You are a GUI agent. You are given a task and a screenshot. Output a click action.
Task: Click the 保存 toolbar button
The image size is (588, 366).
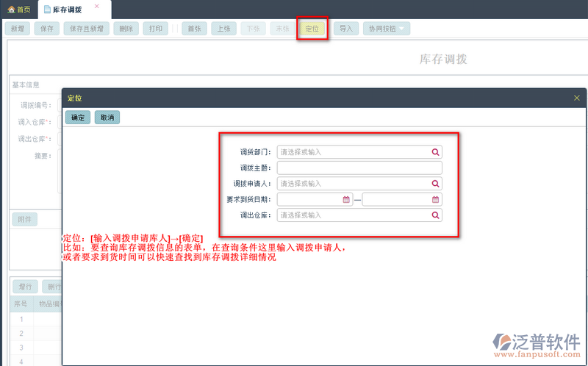(x=47, y=29)
